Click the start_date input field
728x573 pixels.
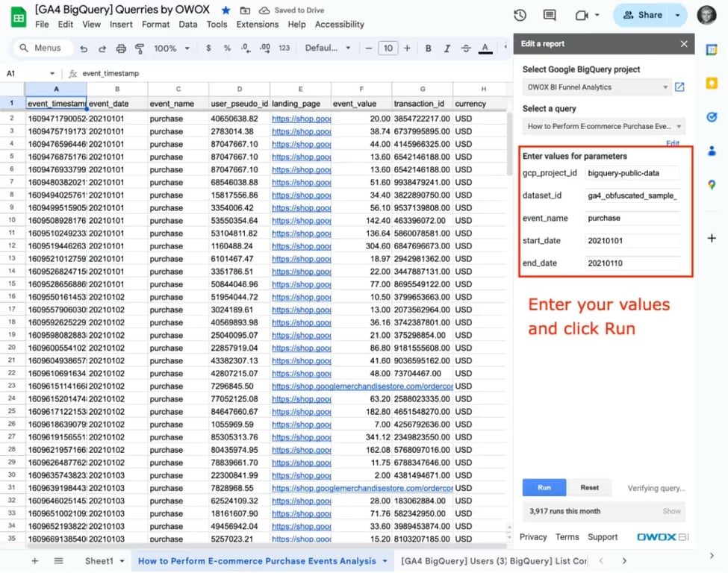point(632,241)
